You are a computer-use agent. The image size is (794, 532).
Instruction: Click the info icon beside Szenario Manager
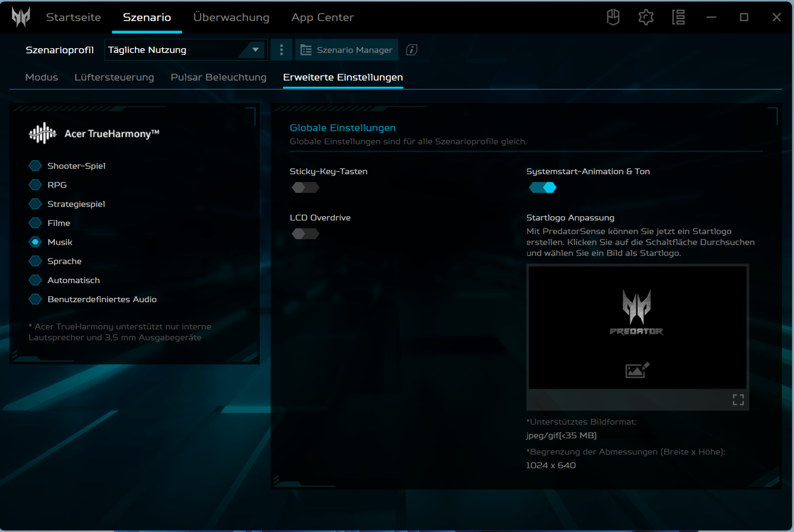pyautogui.click(x=412, y=50)
